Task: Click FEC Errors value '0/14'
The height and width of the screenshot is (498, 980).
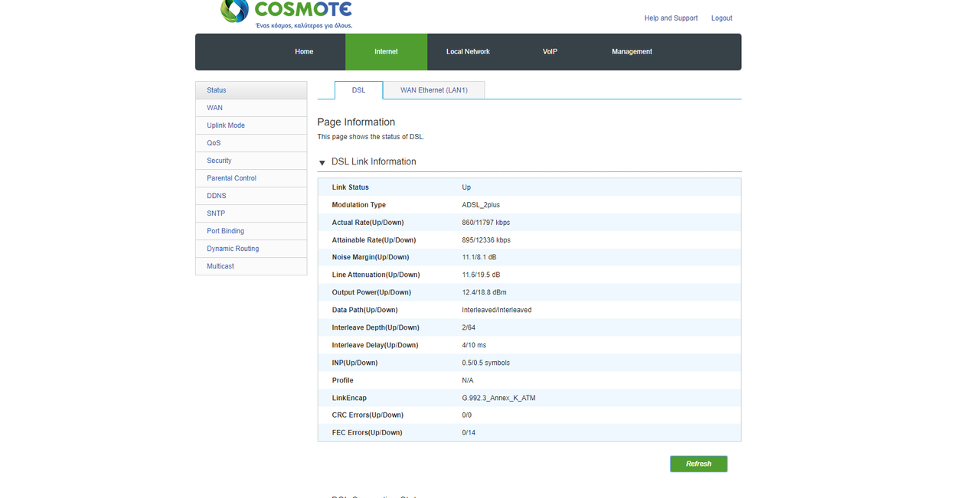Action: [x=469, y=433]
